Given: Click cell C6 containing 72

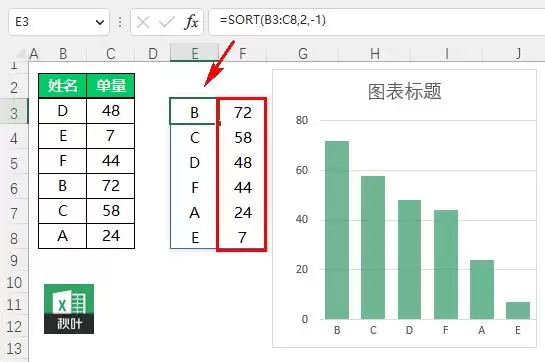Looking at the screenshot, I should (111, 186).
